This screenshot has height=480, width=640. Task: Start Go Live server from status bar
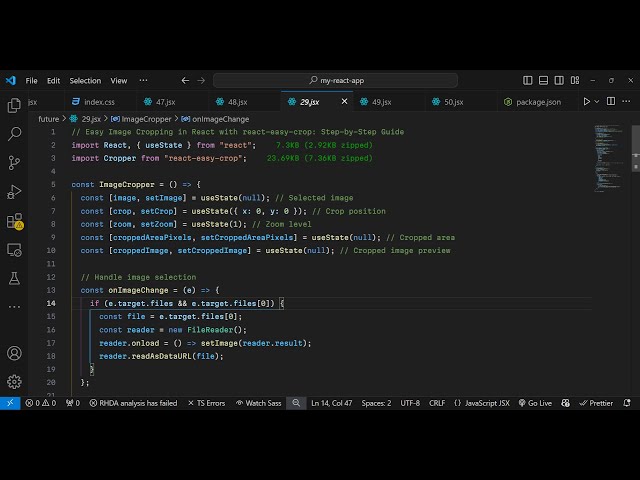point(535,403)
